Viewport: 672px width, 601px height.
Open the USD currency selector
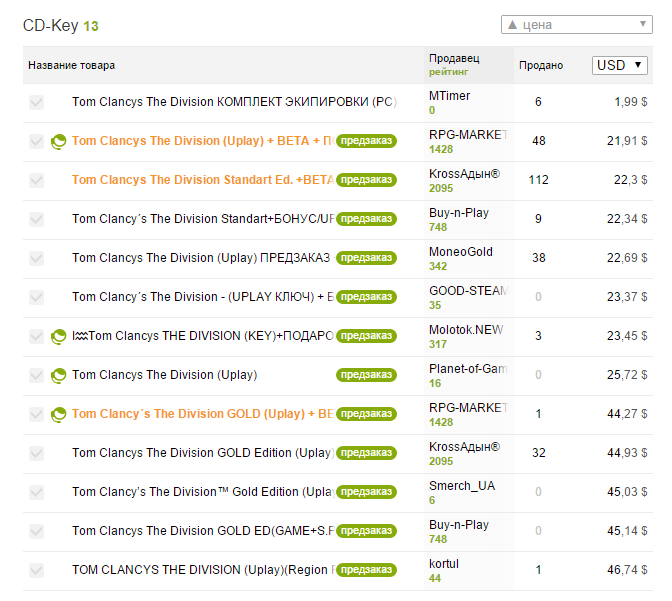620,65
